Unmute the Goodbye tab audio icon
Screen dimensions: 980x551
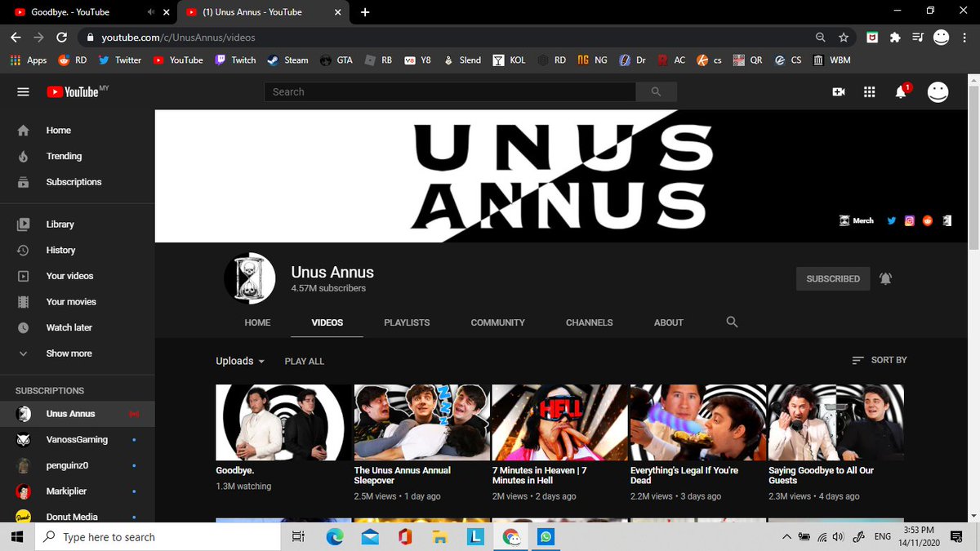(x=151, y=12)
